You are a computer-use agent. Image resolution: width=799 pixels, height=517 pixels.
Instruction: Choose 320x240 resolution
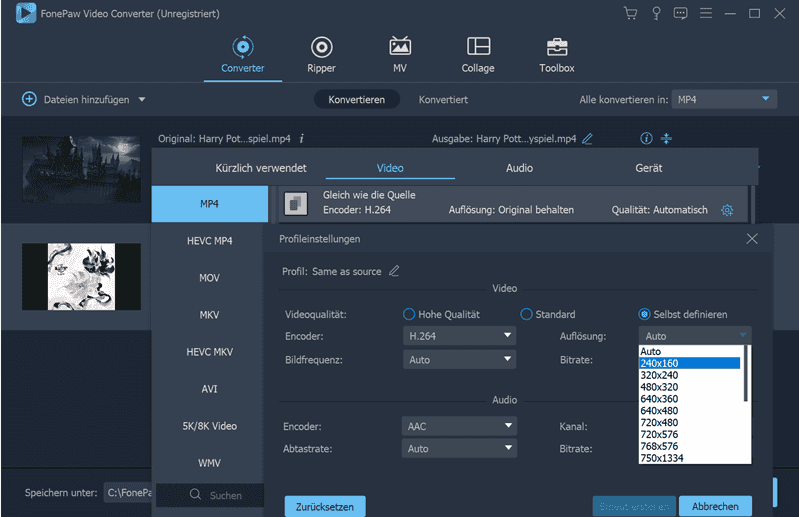(x=690, y=375)
